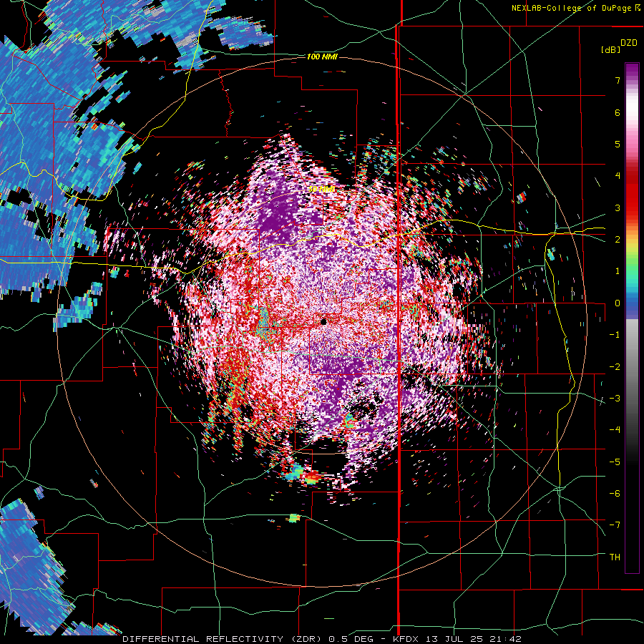Image resolution: width=644 pixels, height=644 pixels.
Task: Click the yellow-green segment of color bar
Action: pyautogui.click(x=632, y=251)
